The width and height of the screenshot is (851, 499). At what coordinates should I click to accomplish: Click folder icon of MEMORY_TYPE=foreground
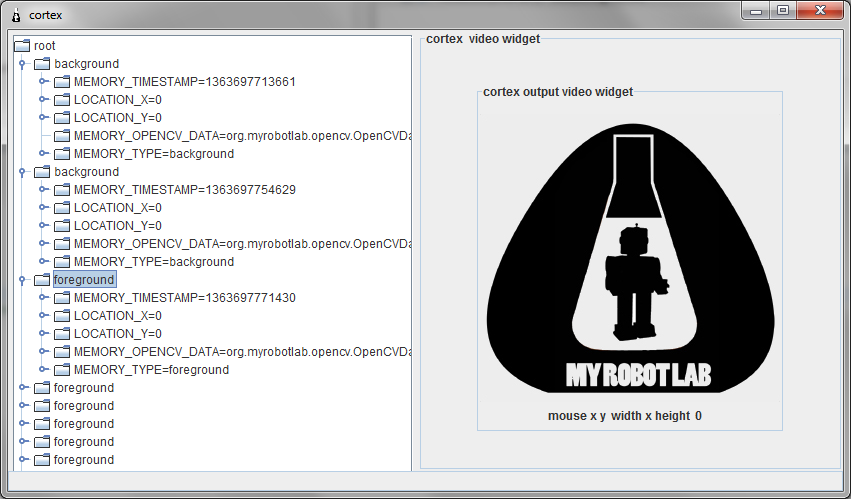point(62,370)
